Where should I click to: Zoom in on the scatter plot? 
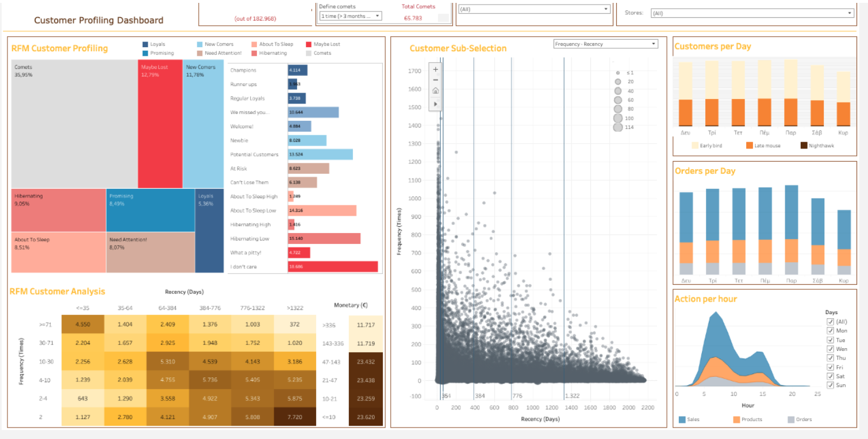tap(435, 70)
